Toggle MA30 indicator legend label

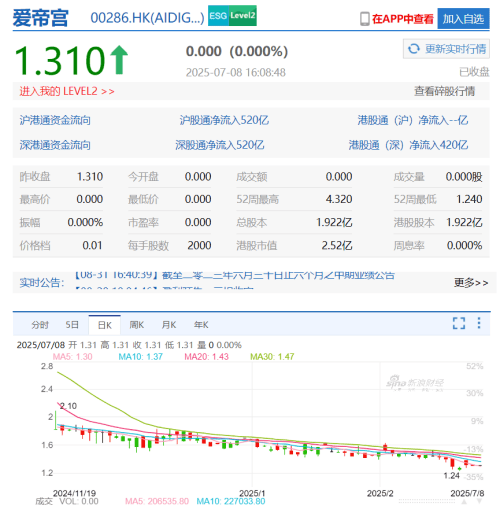point(272,357)
